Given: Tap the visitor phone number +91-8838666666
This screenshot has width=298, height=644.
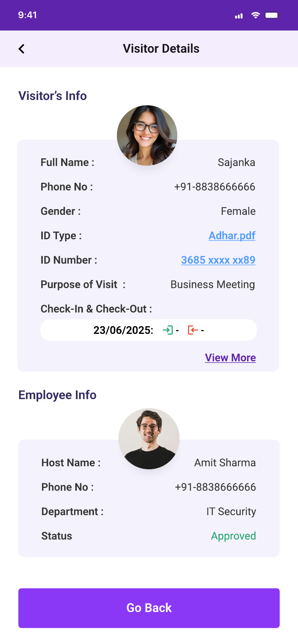Looking at the screenshot, I should click(x=215, y=187).
